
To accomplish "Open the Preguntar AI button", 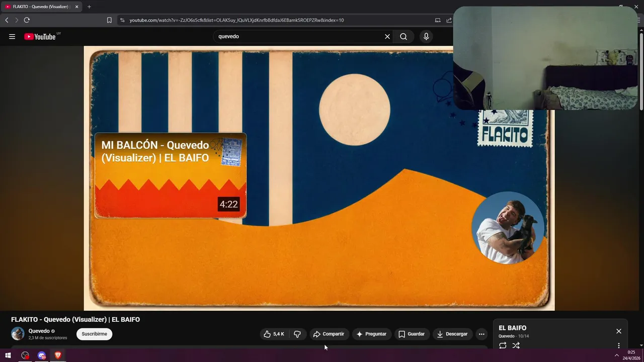I will tap(371, 334).
